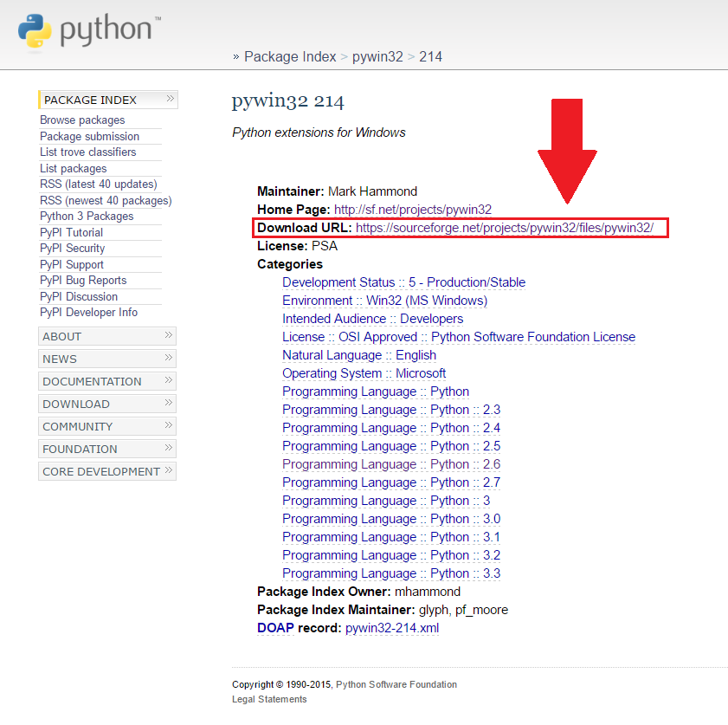Expand the DOWNLOAD section arrow
728x725 pixels.
point(169,403)
